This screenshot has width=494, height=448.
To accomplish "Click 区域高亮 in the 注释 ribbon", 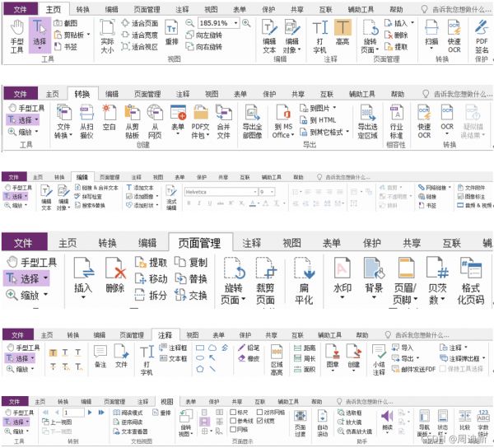I will coord(277,360).
